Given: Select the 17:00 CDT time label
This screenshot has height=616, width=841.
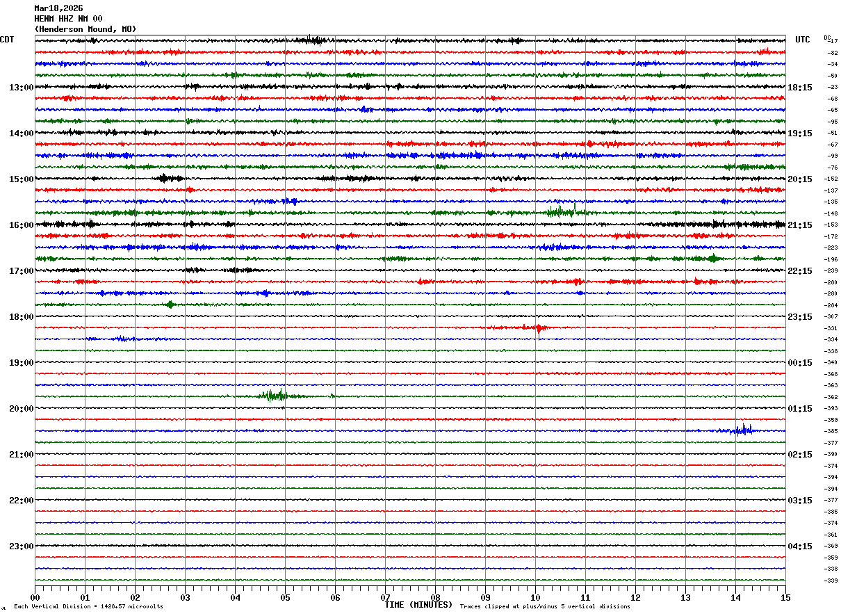Looking at the screenshot, I should 21,271.
